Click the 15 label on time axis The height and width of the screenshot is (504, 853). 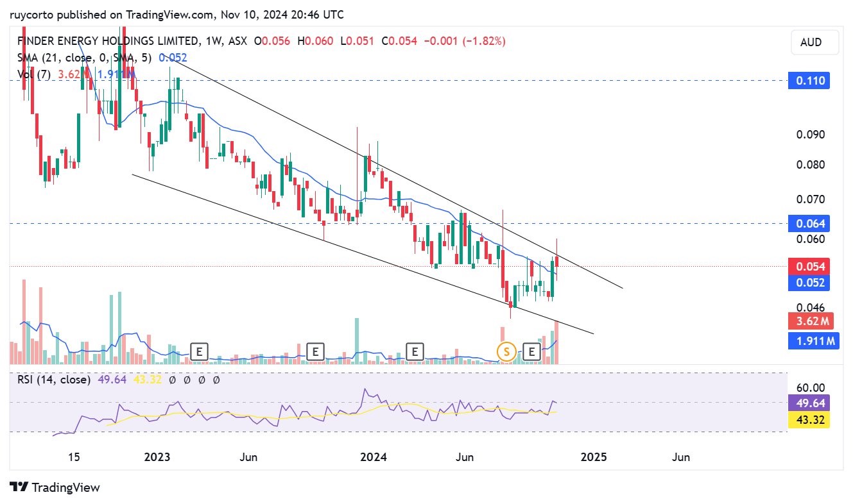click(74, 457)
